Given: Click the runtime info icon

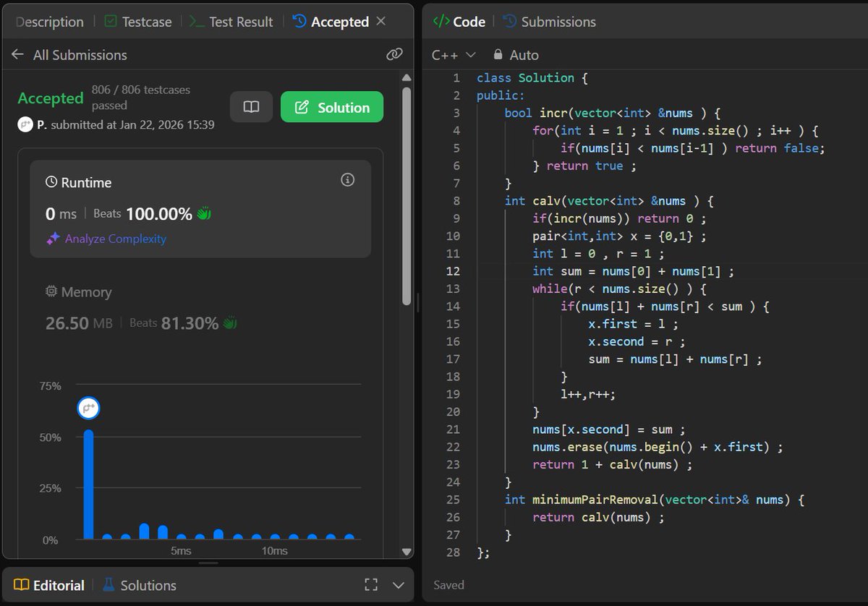Looking at the screenshot, I should (347, 179).
